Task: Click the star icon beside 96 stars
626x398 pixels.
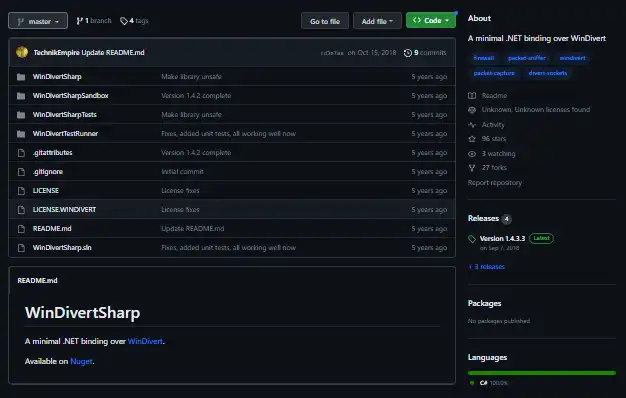Action: pos(472,139)
